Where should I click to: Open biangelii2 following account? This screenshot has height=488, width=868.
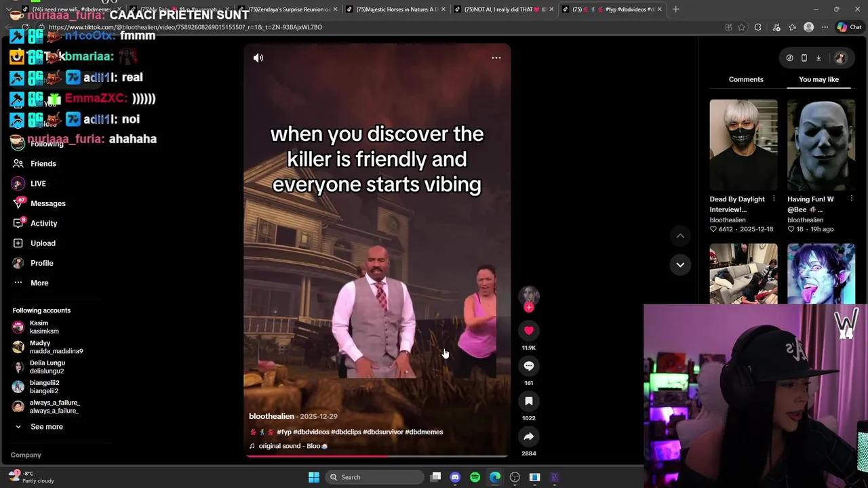click(36, 387)
